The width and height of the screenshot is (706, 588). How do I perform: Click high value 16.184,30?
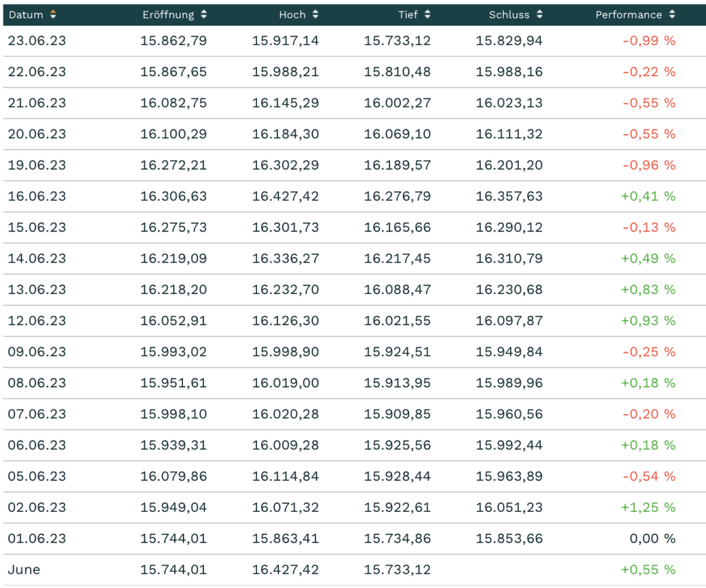[285, 134]
